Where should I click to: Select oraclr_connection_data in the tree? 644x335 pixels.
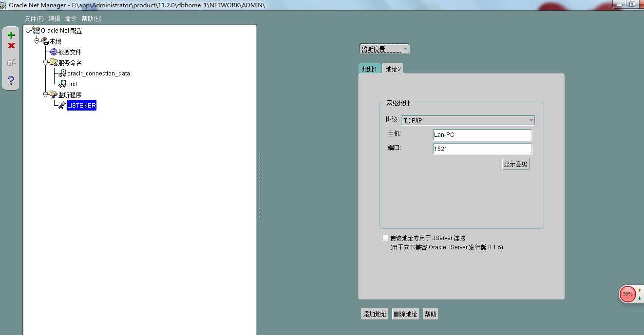coord(98,74)
